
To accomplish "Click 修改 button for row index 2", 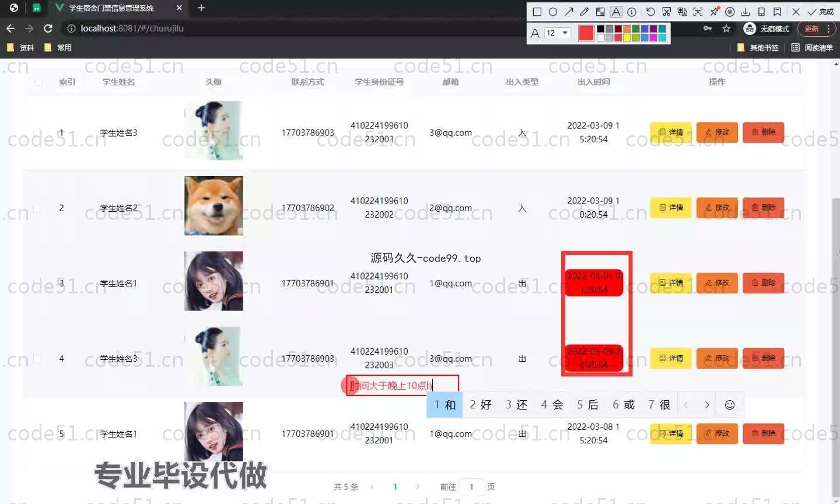I will coord(717,208).
